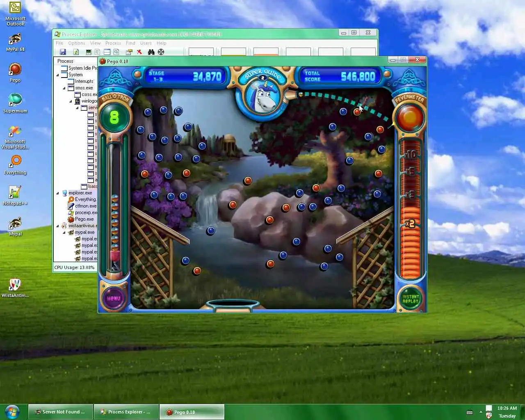Click Instant Replay button in Pego
525x420 pixels.
point(410,299)
